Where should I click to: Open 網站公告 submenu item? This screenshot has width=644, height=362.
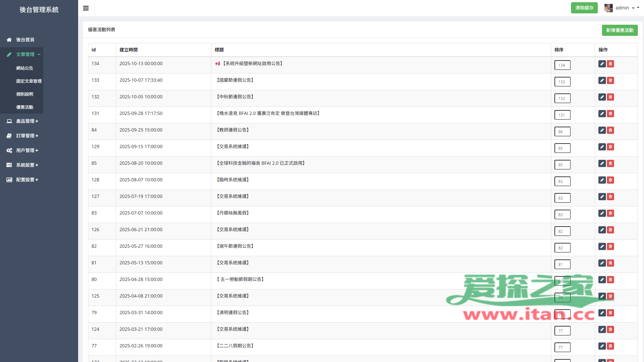(25, 68)
